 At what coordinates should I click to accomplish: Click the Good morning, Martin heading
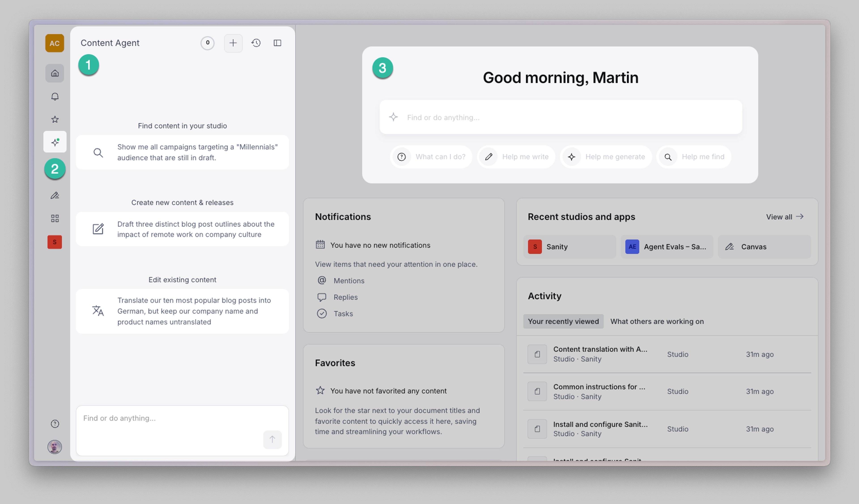click(560, 78)
